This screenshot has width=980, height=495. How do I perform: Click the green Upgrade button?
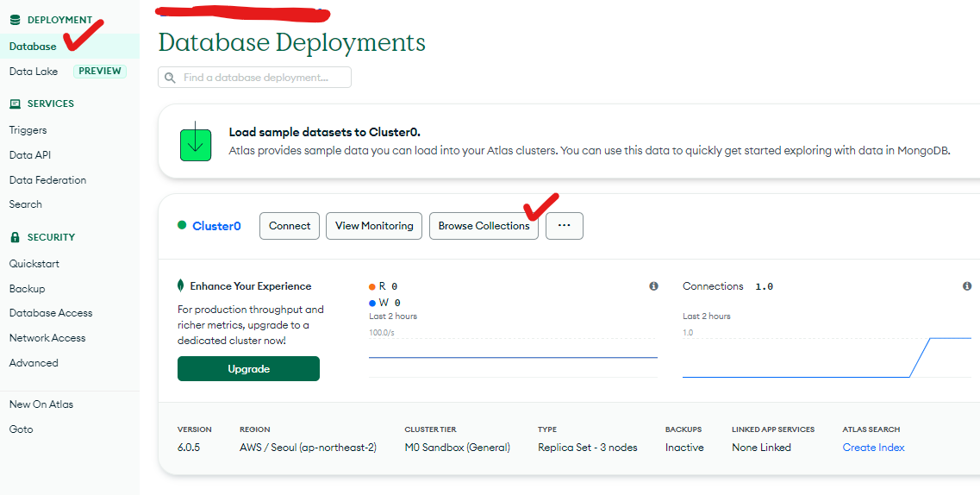pos(249,369)
